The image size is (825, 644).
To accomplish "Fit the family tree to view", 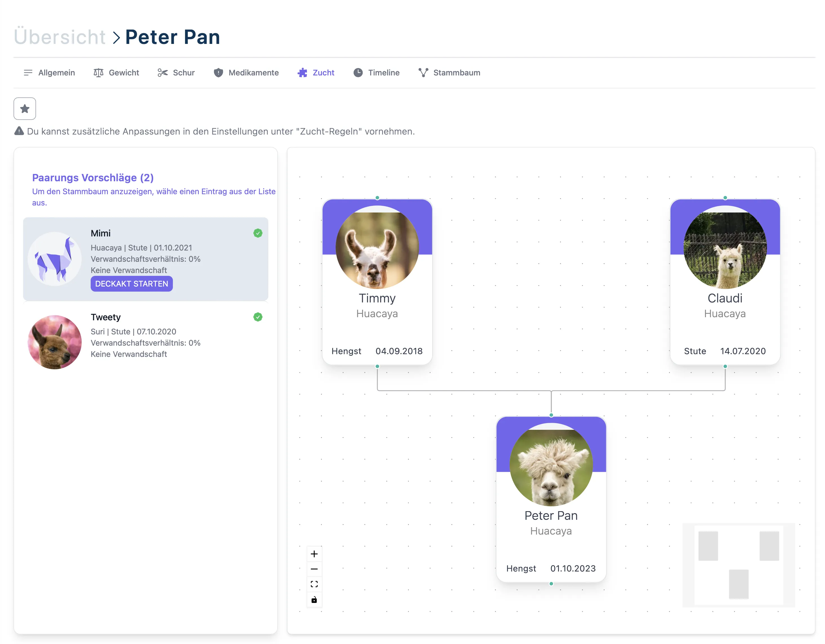I will (314, 584).
